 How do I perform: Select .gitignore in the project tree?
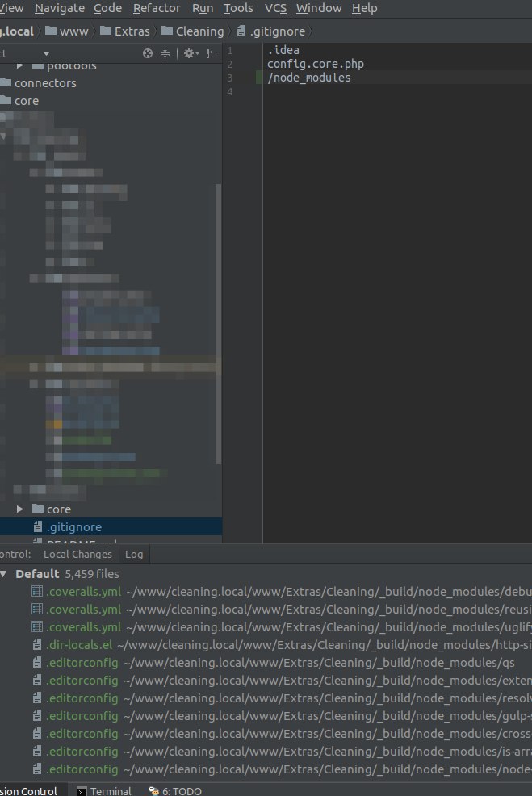tap(74, 527)
